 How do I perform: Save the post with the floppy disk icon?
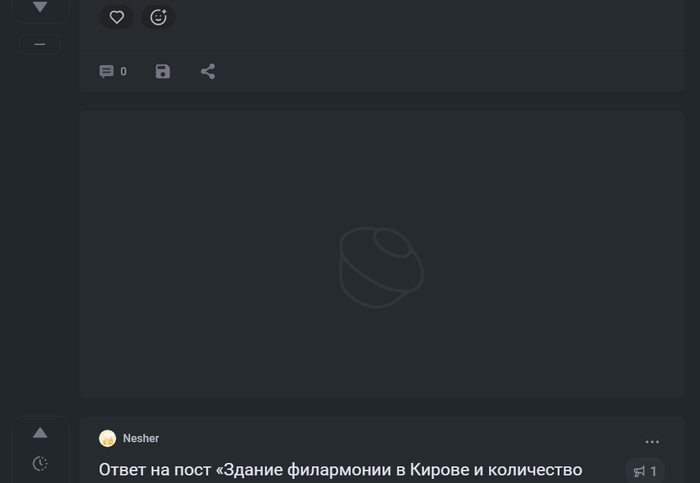coord(163,72)
